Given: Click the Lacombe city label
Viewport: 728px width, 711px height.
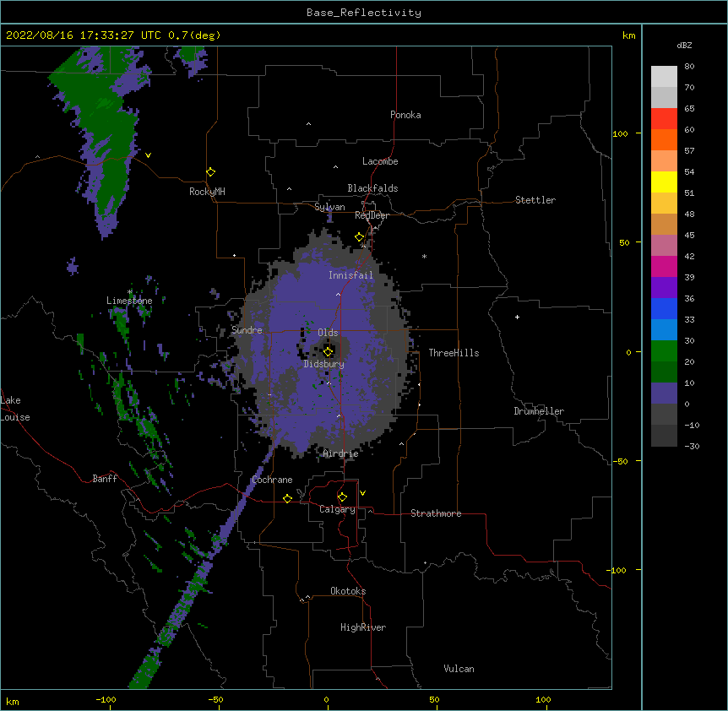Looking at the screenshot, I should click(380, 161).
